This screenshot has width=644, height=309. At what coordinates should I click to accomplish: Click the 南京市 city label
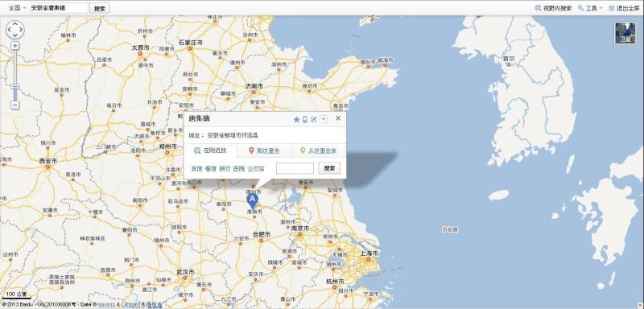coord(299,228)
